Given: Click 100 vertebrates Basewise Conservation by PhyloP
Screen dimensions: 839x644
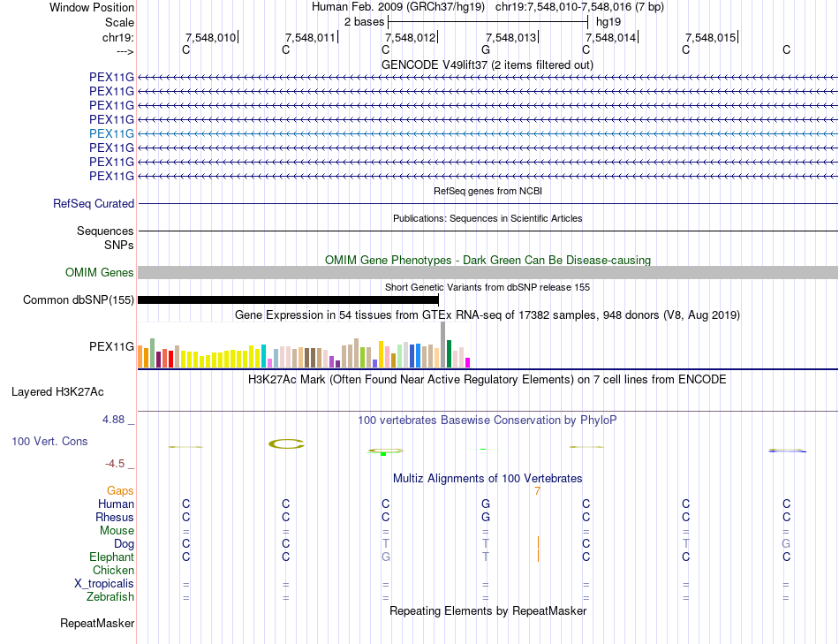Looking at the screenshot, I should coord(487,420).
